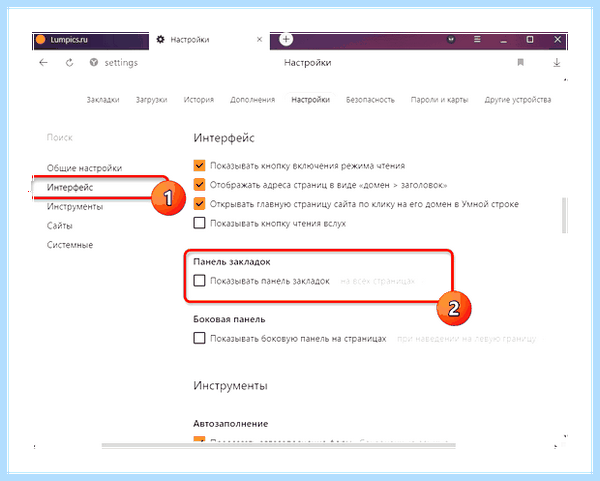Image resolution: width=600 pixels, height=481 pixels.
Task: Enable Показывать панель закладок checkbox
Action: click(199, 280)
